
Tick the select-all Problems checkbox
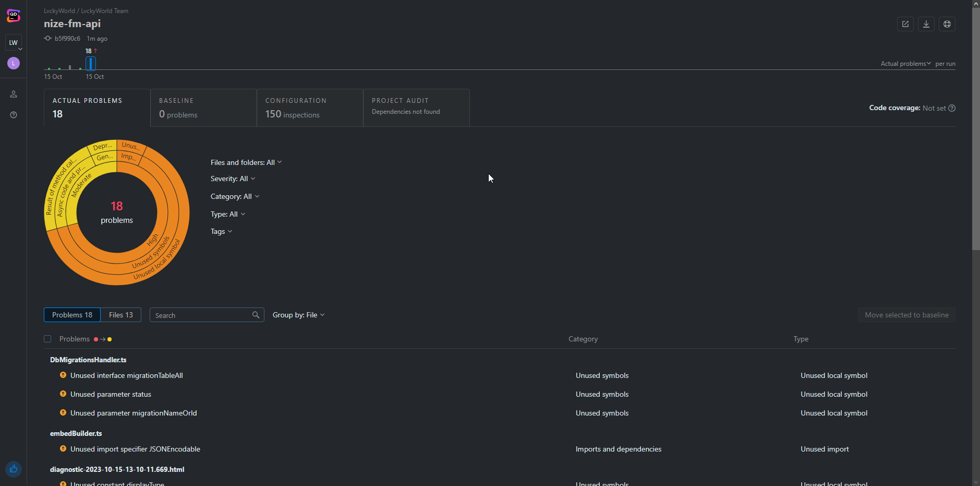click(47, 339)
